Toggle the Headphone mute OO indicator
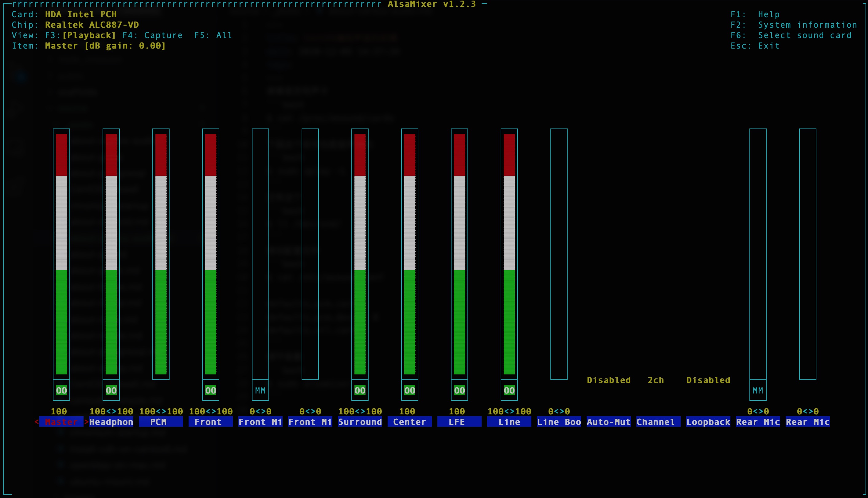Image resolution: width=868 pixels, height=498 pixels. (x=111, y=390)
